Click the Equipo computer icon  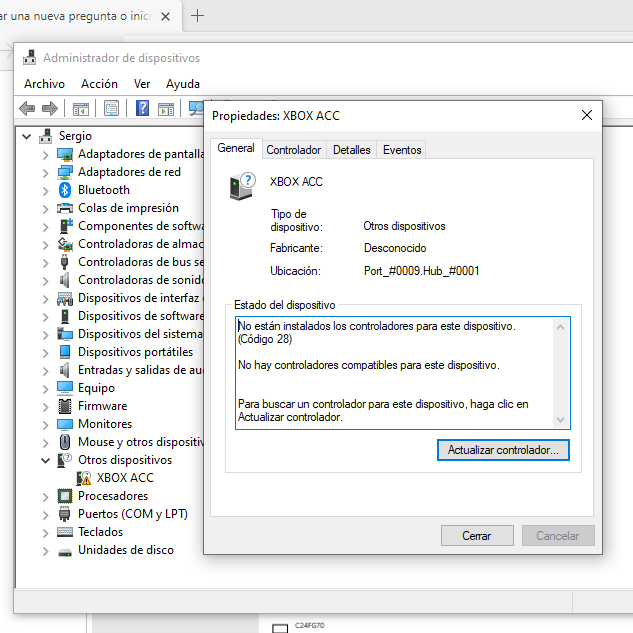[65, 388]
